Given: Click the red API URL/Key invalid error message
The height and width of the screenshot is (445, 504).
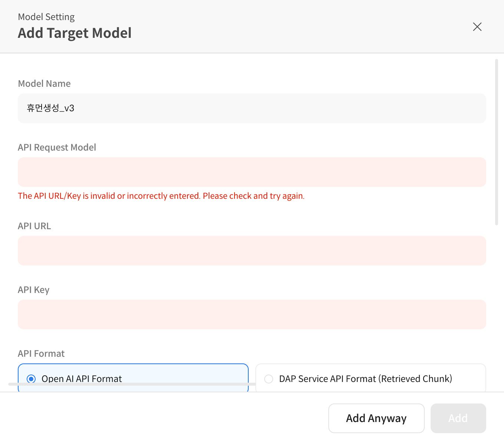Looking at the screenshot, I should click(161, 196).
